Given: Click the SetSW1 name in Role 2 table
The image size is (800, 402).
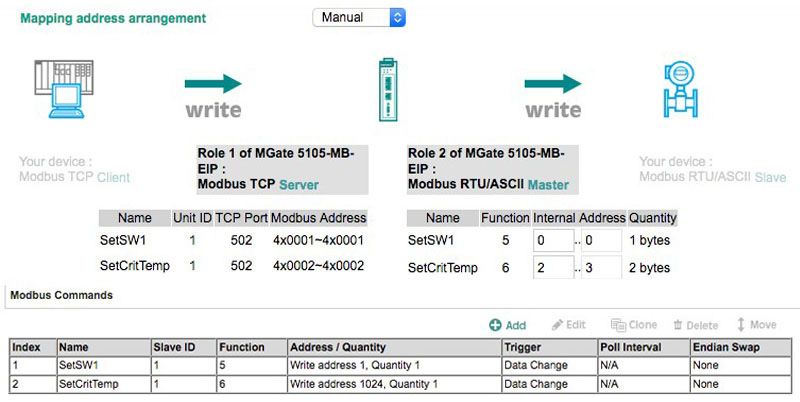Looking at the screenshot, I should tap(431, 240).
